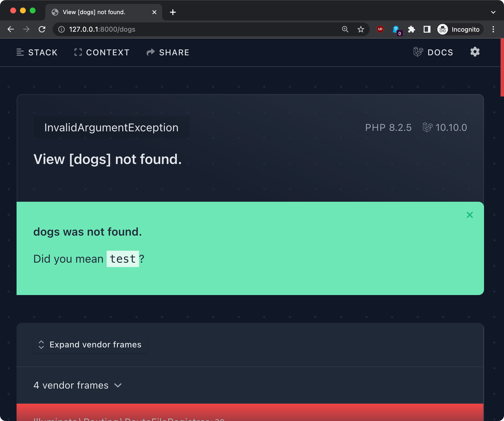Go to the STACK section
The width and height of the screenshot is (504, 421).
coord(37,52)
